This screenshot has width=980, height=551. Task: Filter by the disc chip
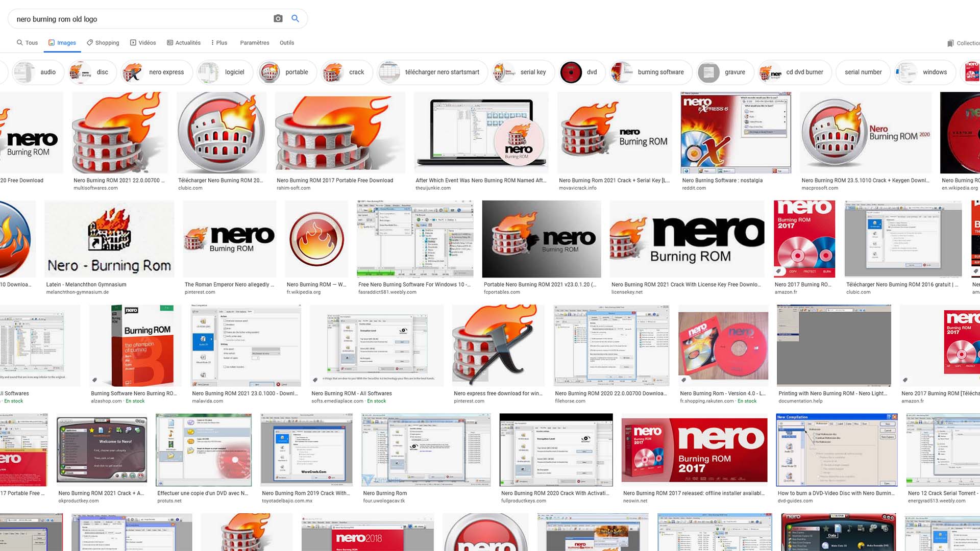point(92,72)
